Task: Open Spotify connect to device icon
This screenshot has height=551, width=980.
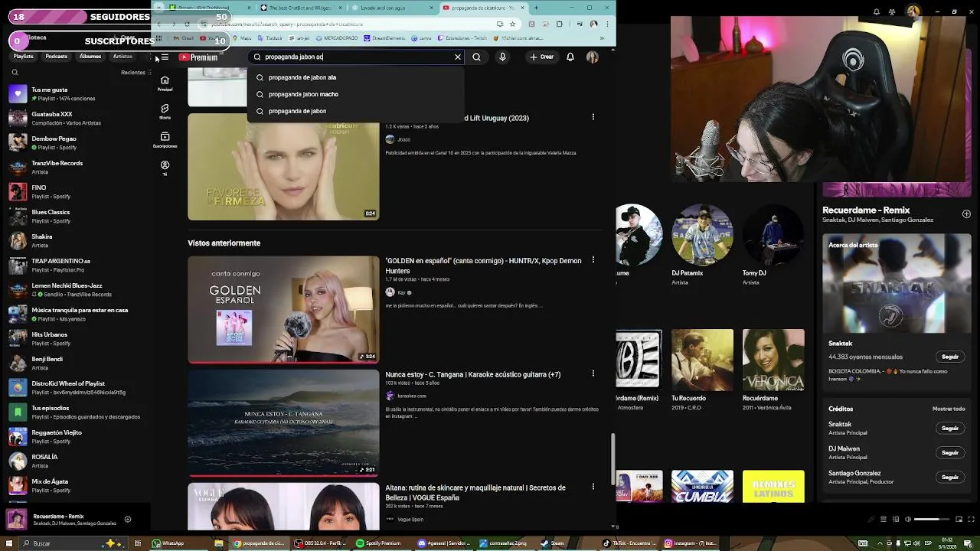Action: (894, 520)
